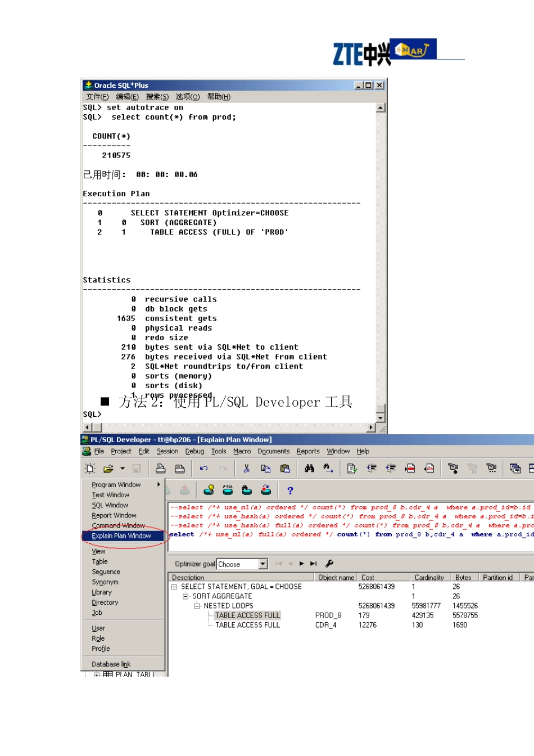Screen dimensions: 534x756
Task: Expand the PLAN_TABLE tree node
Action: pyautogui.click(x=97, y=674)
